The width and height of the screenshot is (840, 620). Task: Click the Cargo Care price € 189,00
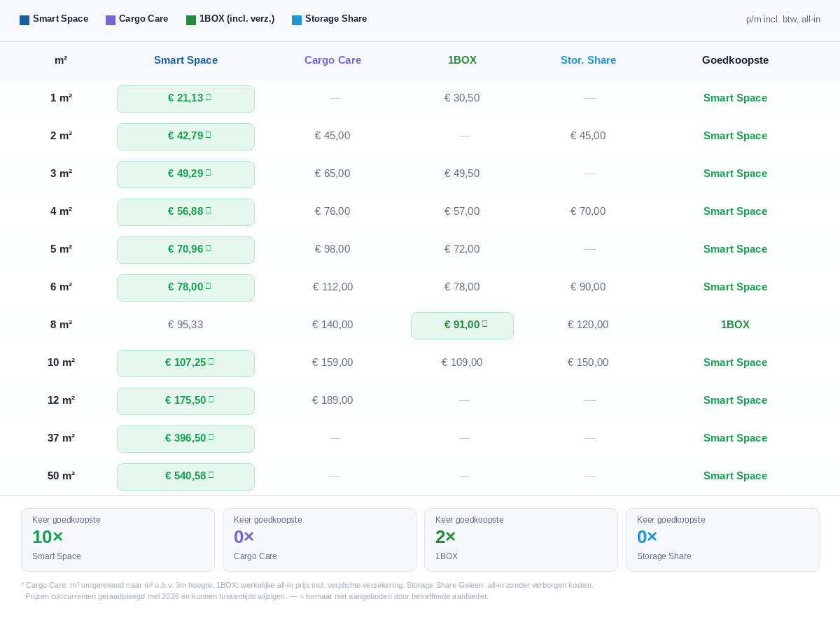tap(332, 400)
